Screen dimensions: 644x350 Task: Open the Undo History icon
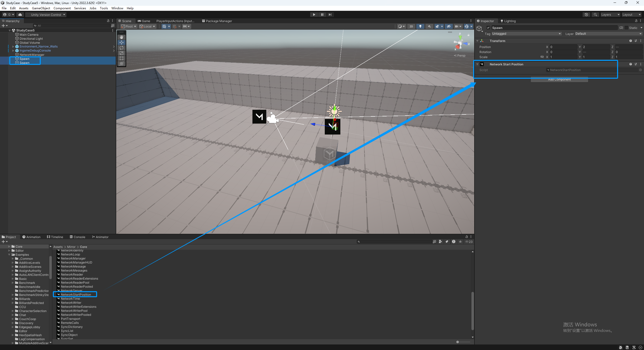[586, 15]
